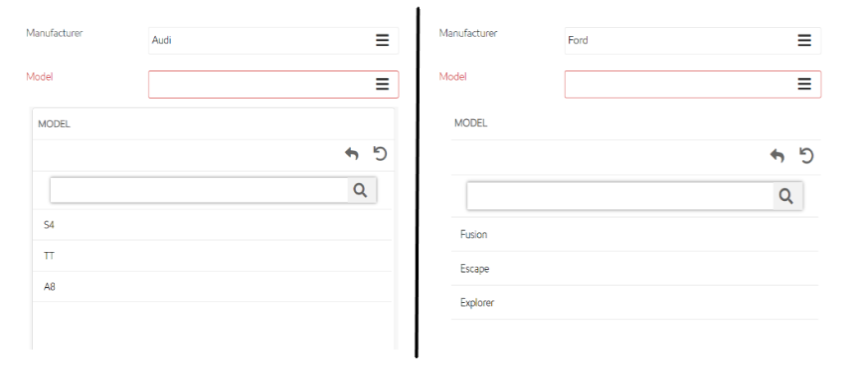Focus the search field above the Fusion entry
This screenshot has height=366, width=846.
(x=620, y=196)
